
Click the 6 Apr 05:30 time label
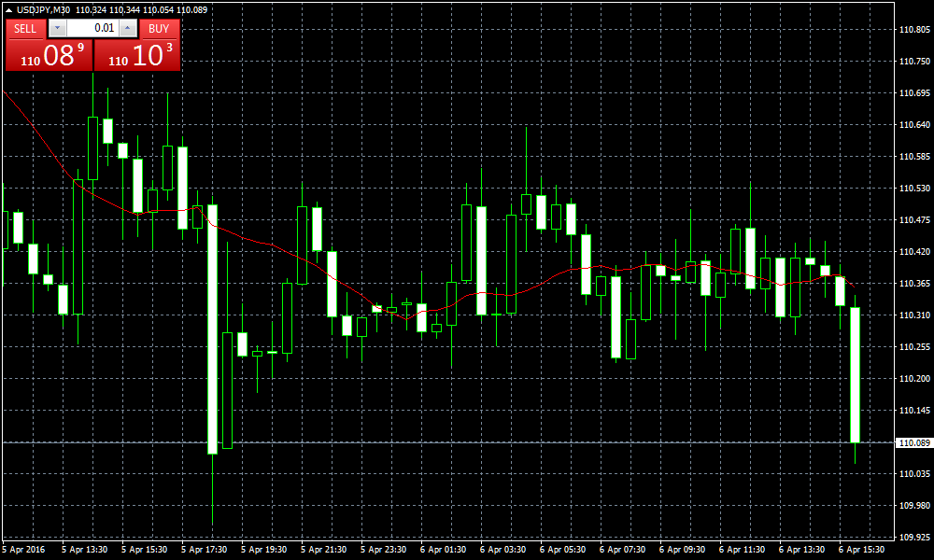(x=562, y=550)
